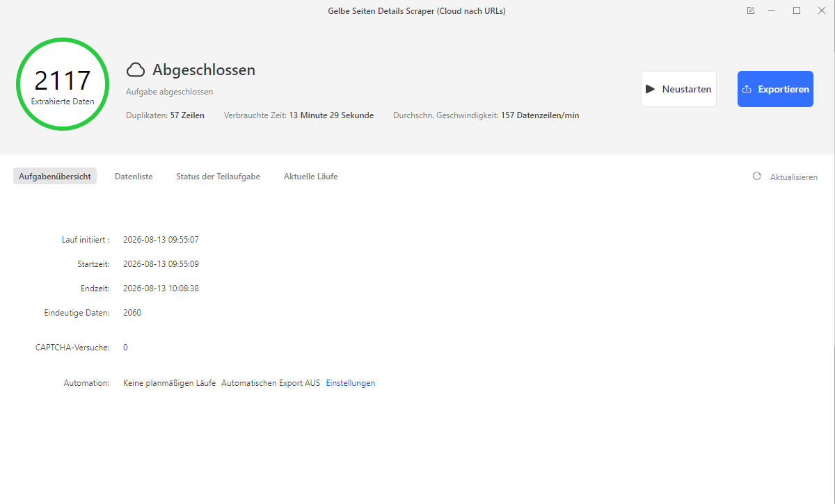835x504 pixels.
Task: Switch to the Aktuelle Läufe tab
Action: click(x=311, y=177)
